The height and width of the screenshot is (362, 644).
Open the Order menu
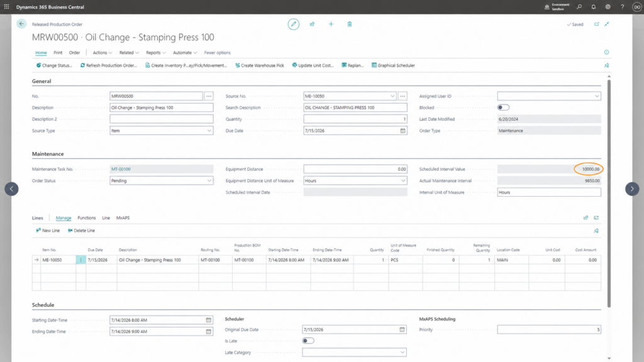click(74, 53)
